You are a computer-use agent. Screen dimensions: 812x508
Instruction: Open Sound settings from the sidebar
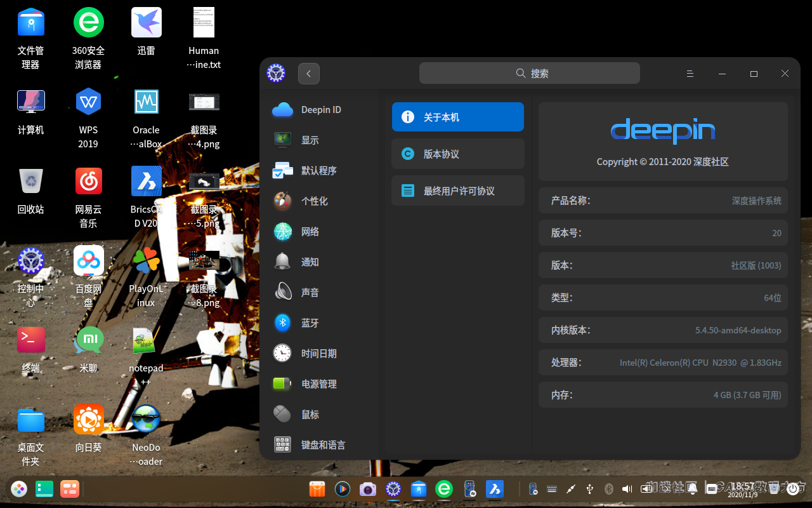pyautogui.click(x=310, y=292)
